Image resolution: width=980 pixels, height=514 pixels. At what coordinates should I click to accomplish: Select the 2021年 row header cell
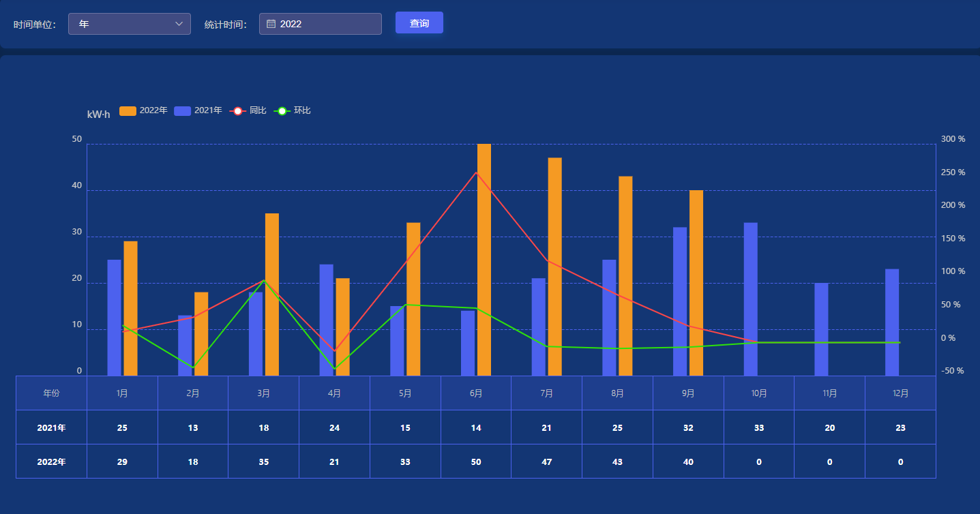tap(51, 427)
